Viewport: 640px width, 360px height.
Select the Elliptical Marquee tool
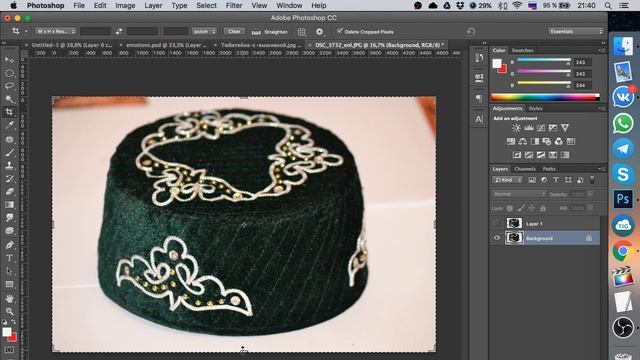tap(9, 73)
